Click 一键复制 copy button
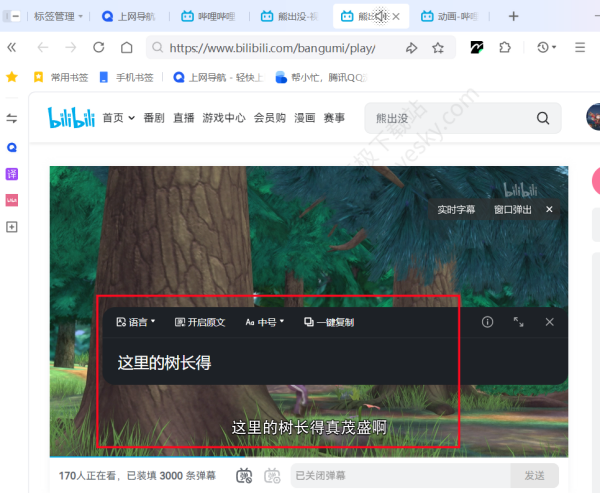 point(329,322)
